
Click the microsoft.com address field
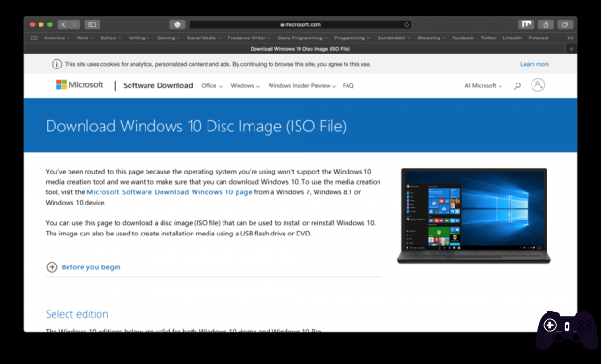click(x=300, y=24)
